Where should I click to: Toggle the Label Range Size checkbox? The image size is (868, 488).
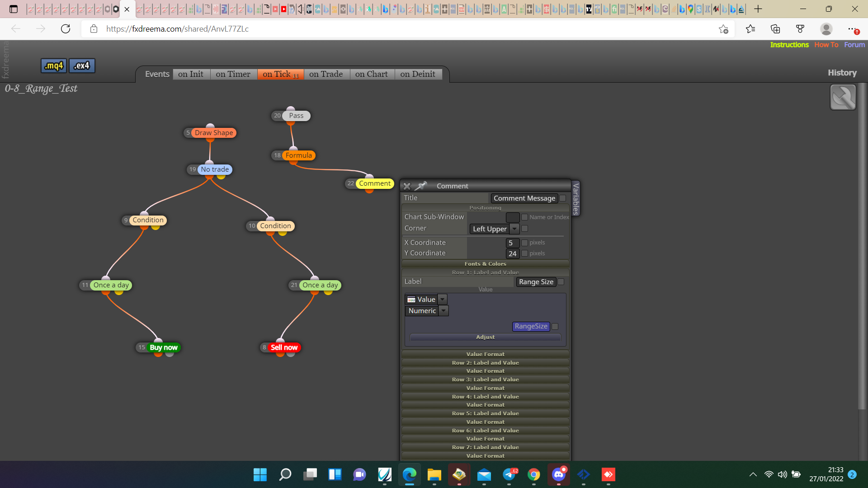coord(561,282)
